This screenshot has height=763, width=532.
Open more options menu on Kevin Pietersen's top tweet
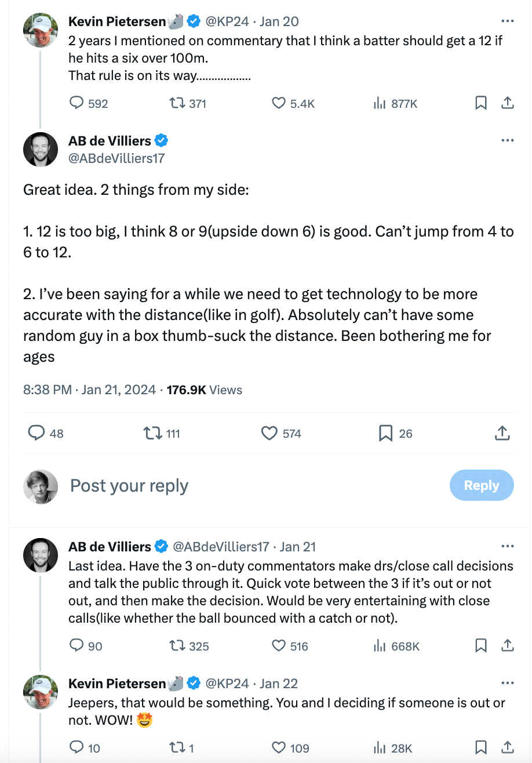507,21
